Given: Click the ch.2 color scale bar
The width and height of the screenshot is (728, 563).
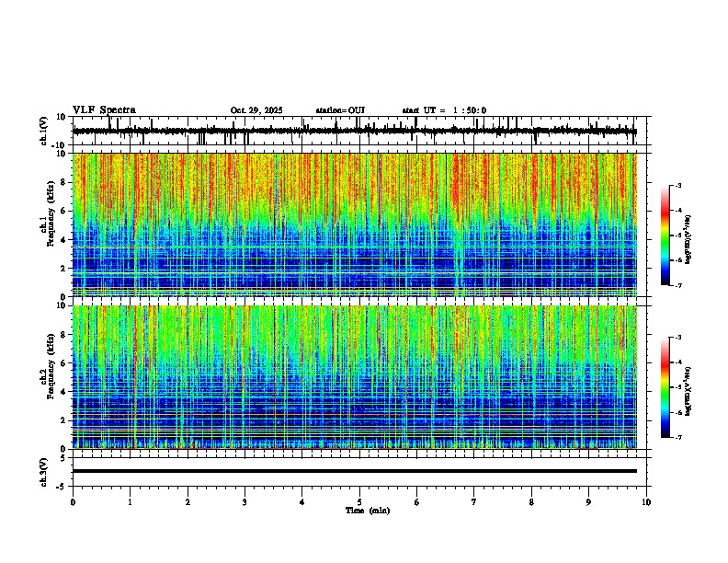Looking at the screenshot, I should point(665,387).
